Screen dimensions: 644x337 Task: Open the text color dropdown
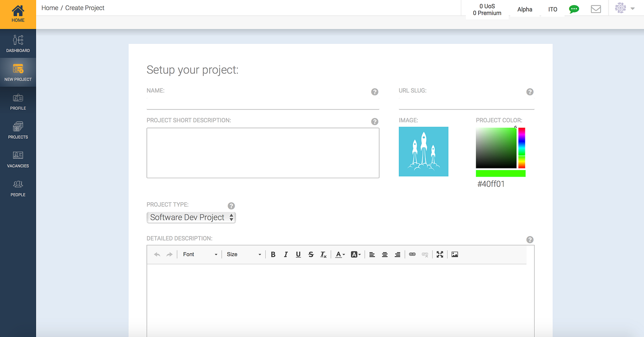340,255
